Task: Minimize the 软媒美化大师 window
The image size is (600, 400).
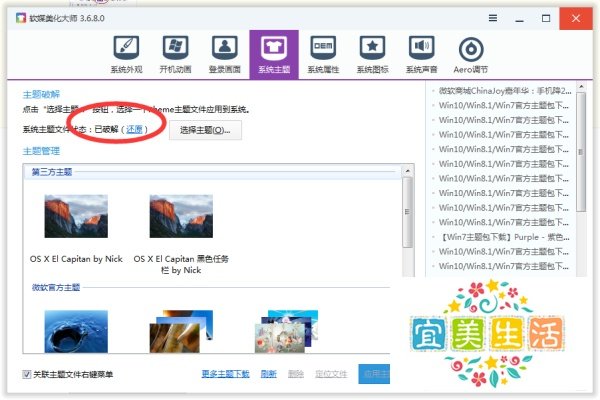Action: [519, 18]
